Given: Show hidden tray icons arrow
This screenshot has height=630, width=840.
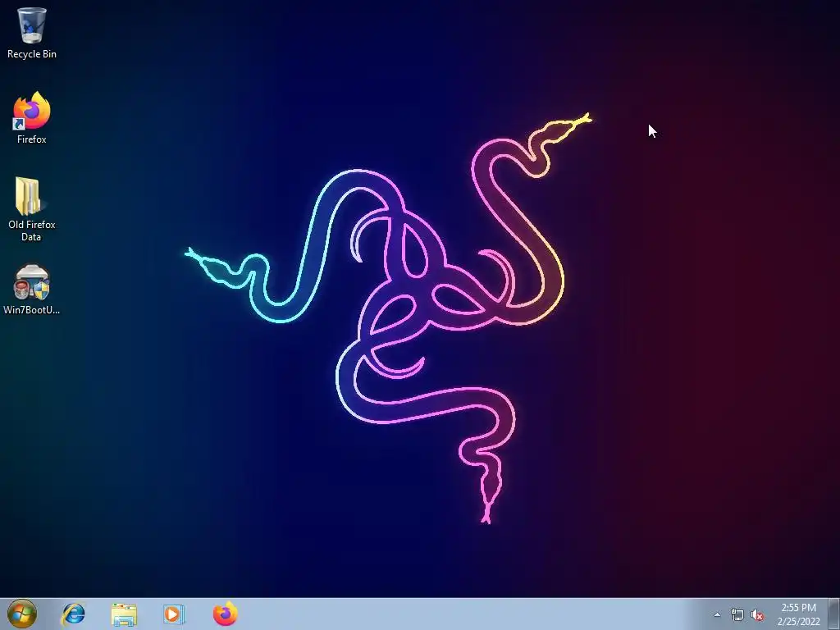Looking at the screenshot, I should 717,615.
